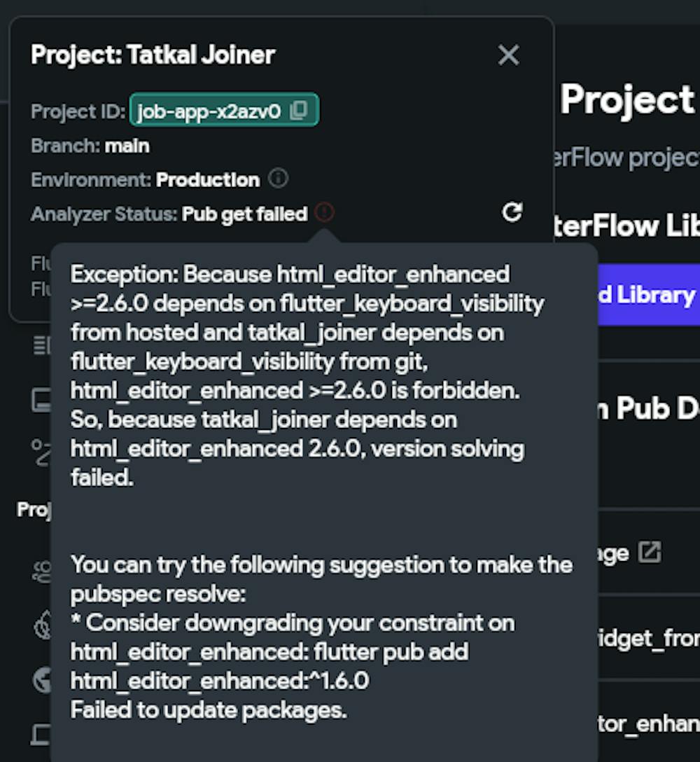
Task: Refresh the analyzer status
Action: coord(512,212)
